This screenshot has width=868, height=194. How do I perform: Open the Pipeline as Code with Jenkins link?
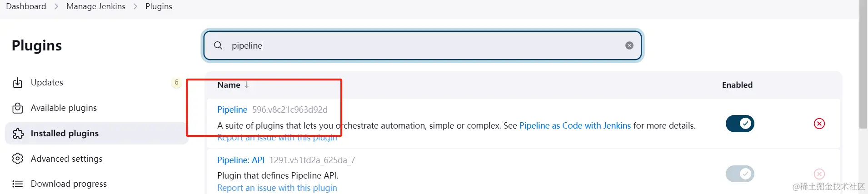pyautogui.click(x=575, y=125)
